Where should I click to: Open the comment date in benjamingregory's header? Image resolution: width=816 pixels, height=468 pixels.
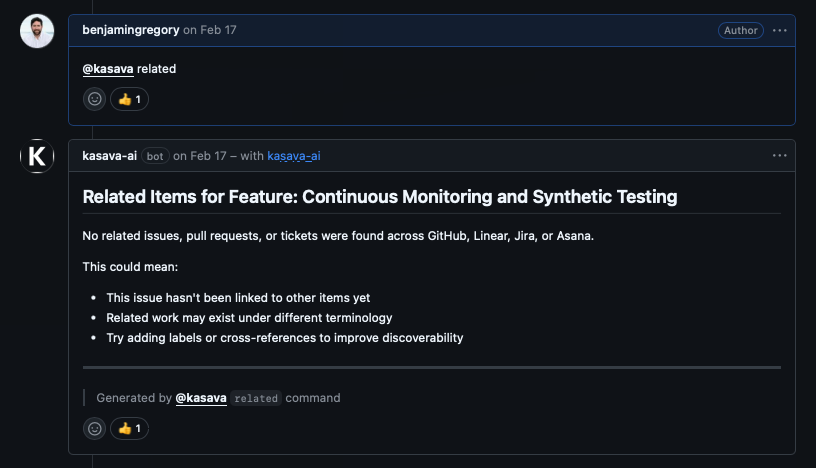click(x=210, y=30)
